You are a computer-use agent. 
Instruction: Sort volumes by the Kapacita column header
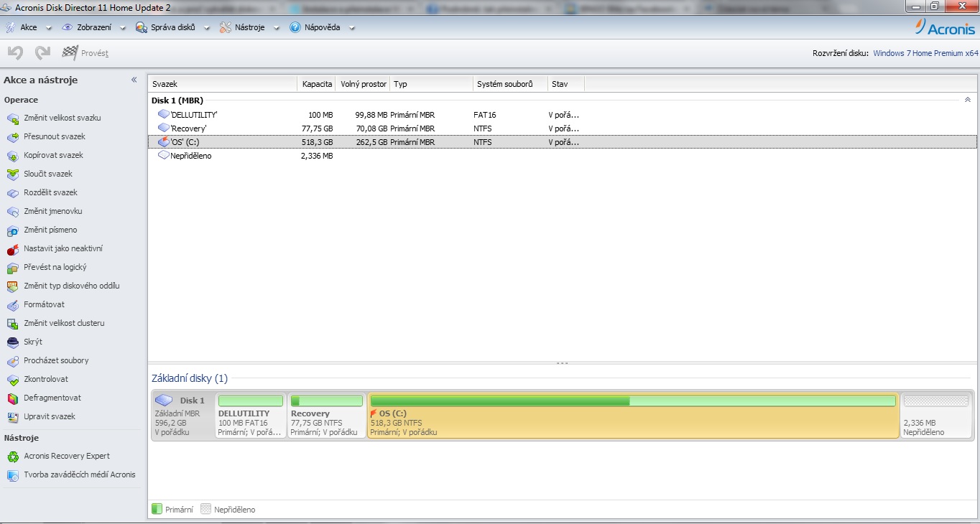click(x=317, y=84)
